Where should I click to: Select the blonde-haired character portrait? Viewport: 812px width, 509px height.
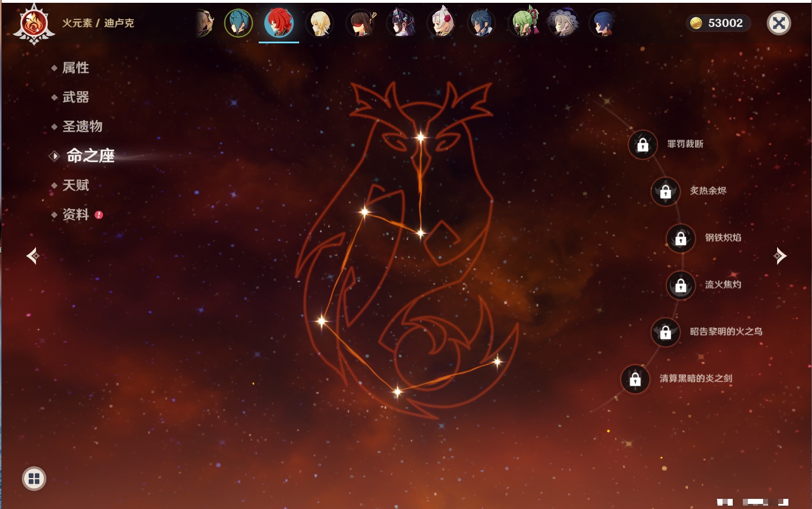(319, 24)
